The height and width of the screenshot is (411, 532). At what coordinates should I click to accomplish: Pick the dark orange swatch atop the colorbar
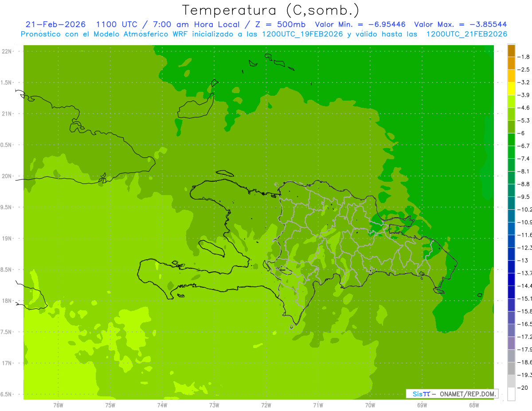(511, 51)
